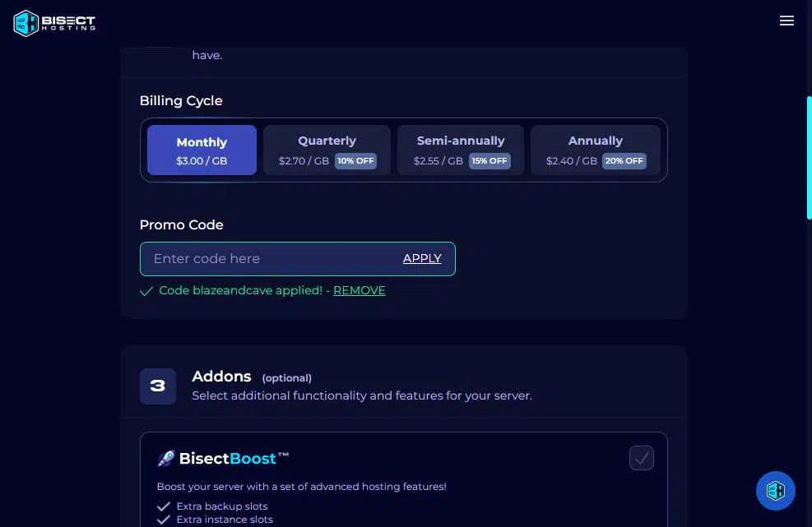
Task: Open the Bisect Hosting chat widget
Action: tap(775, 490)
